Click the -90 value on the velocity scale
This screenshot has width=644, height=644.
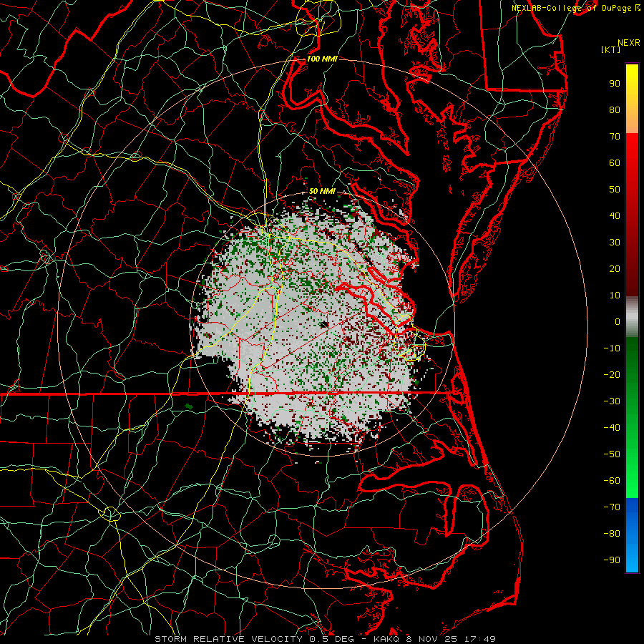(612, 560)
